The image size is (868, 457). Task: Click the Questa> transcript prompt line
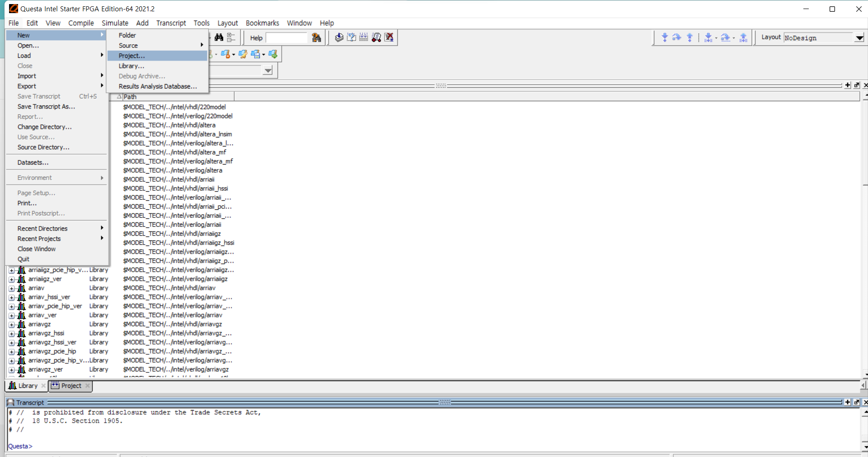pos(20,446)
